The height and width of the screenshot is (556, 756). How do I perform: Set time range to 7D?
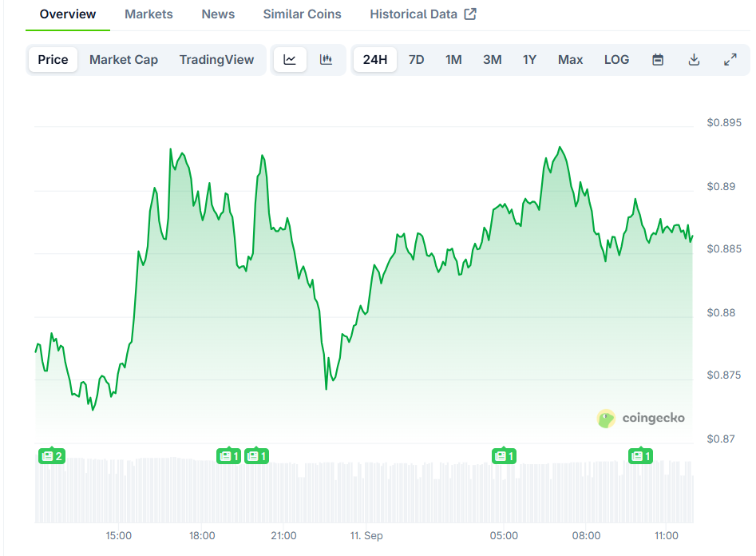416,60
